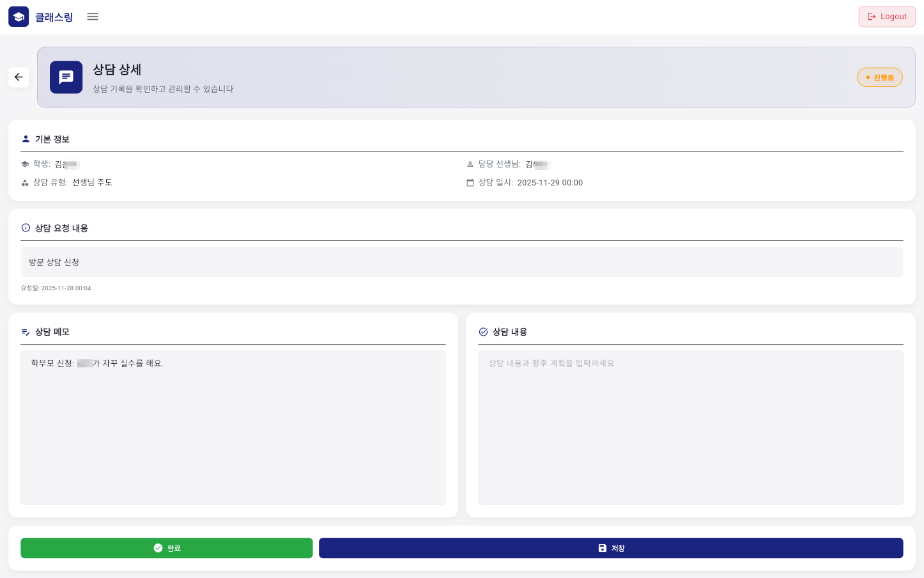Click the person icon beside 기본 정보

(26, 139)
